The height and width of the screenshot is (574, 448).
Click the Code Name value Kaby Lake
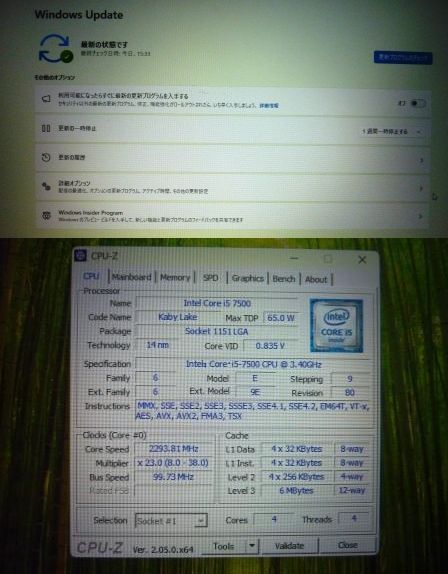(x=178, y=317)
